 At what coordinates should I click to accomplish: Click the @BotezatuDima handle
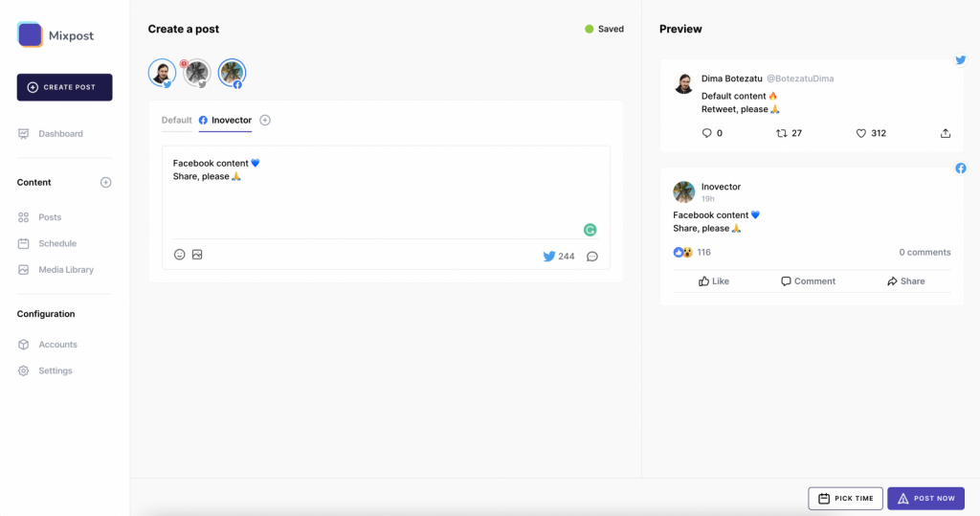[x=800, y=79]
